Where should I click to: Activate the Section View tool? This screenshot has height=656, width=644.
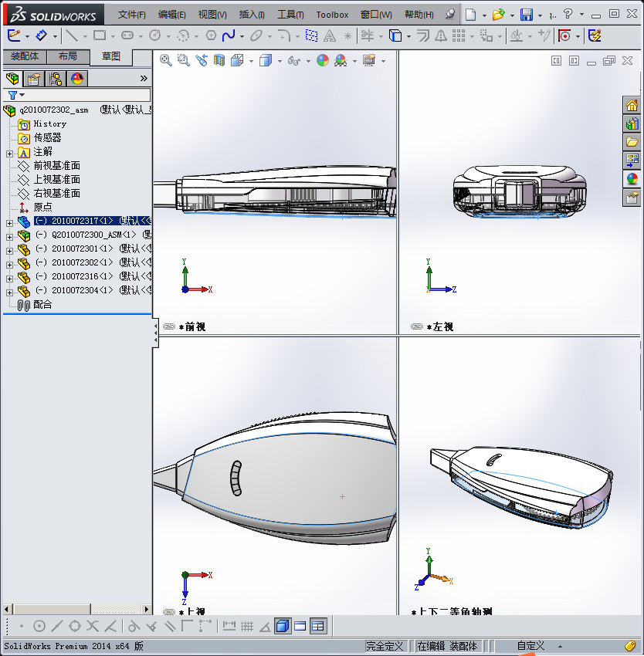(x=218, y=60)
